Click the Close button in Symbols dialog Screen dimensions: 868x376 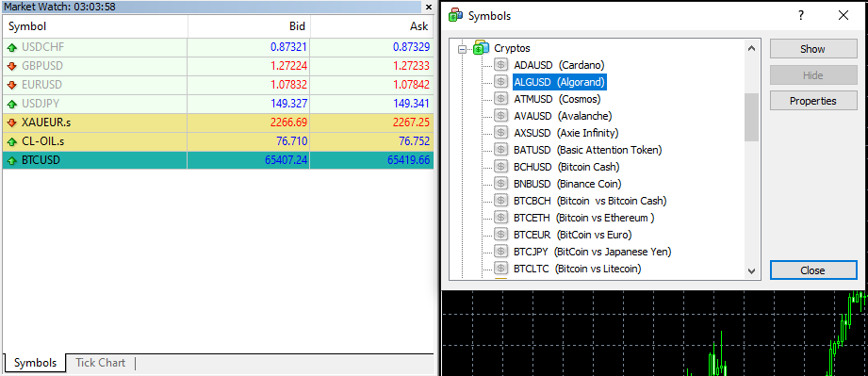(812, 270)
